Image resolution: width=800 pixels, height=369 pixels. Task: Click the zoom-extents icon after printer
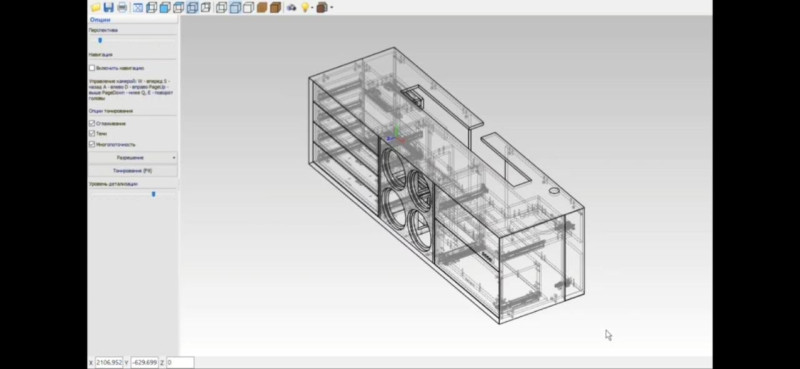[137, 8]
